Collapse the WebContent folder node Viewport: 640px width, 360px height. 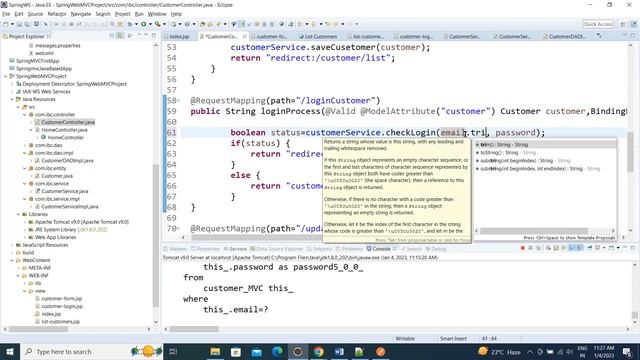point(12,260)
